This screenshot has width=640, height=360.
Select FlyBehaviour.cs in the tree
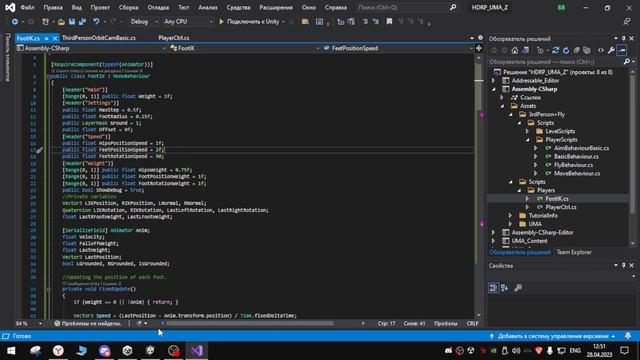click(573, 165)
